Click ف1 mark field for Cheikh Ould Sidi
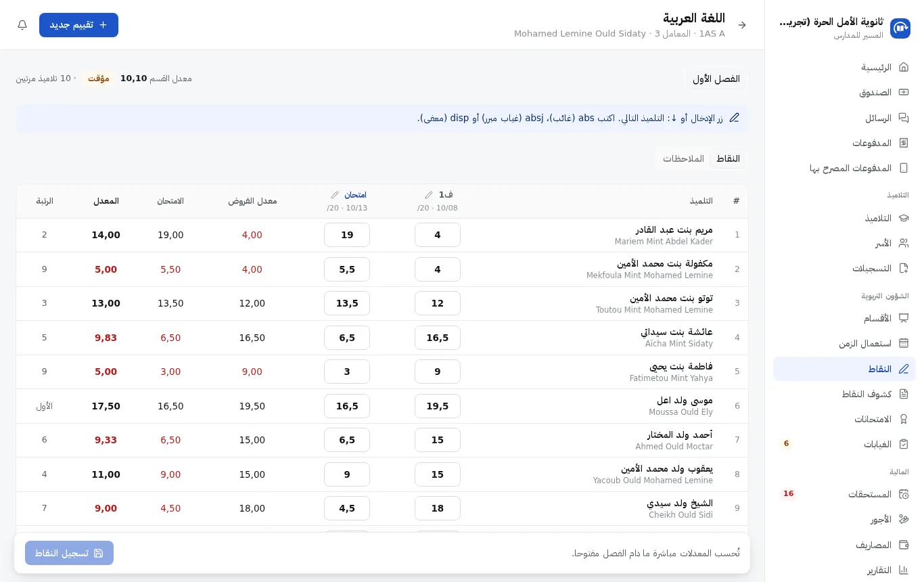The height and width of the screenshot is (582, 924). tap(438, 508)
